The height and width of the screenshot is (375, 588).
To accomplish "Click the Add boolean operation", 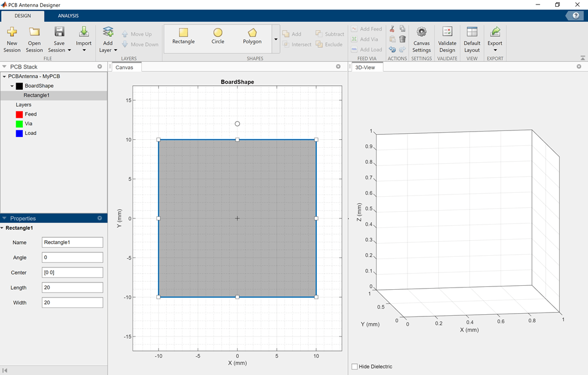I will coord(292,34).
